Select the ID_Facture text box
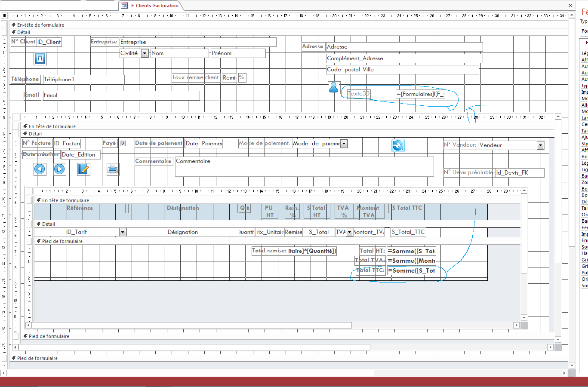 pyautogui.click(x=67, y=144)
